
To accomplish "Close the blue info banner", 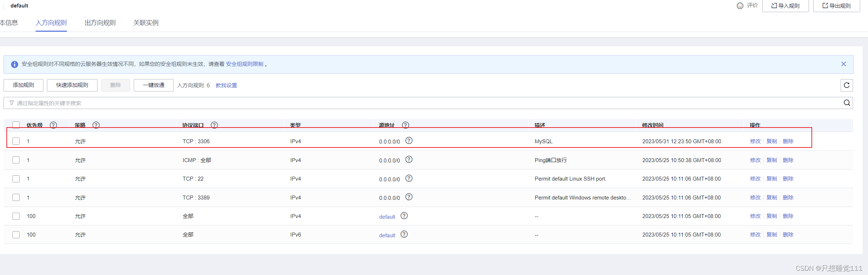I will coord(843,64).
